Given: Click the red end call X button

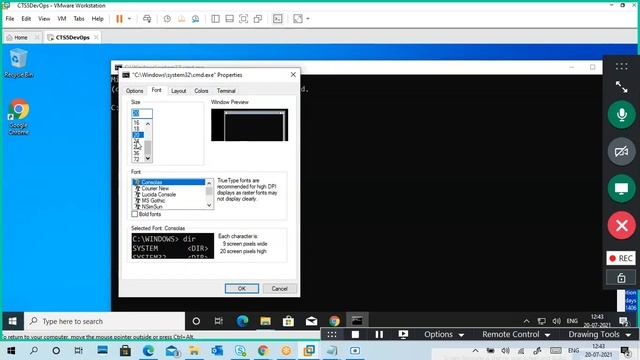Looking at the screenshot, I should point(621,225).
